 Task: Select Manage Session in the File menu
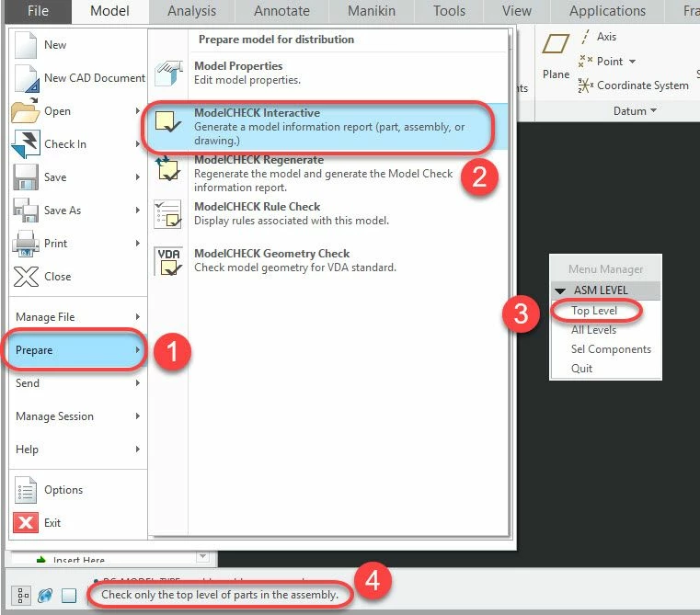tap(77, 416)
